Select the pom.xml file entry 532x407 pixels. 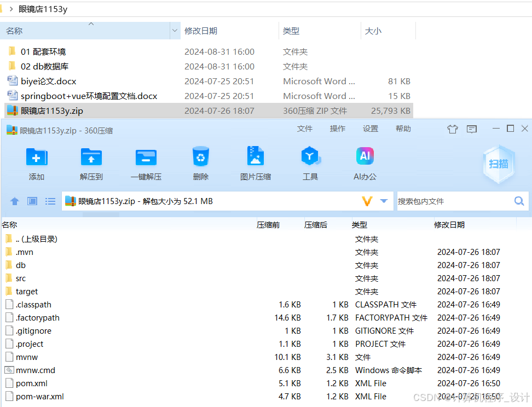click(30, 383)
